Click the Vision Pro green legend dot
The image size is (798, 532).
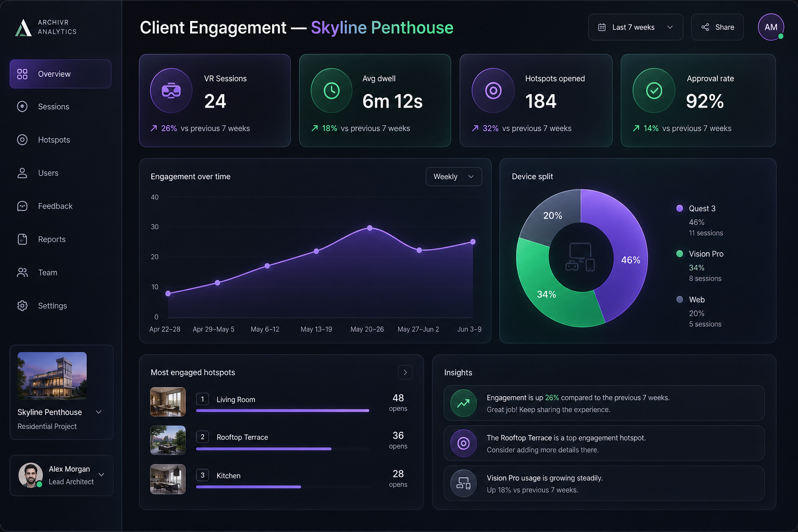click(x=680, y=254)
